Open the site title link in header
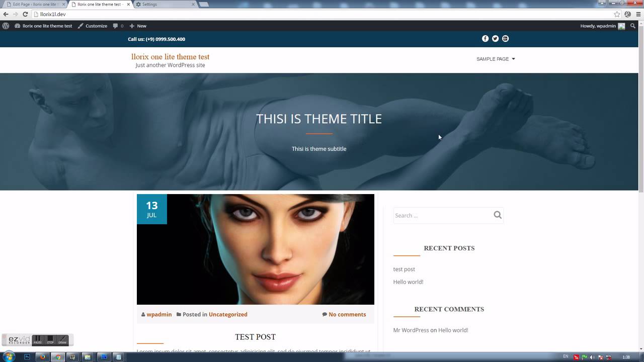 [x=170, y=57]
